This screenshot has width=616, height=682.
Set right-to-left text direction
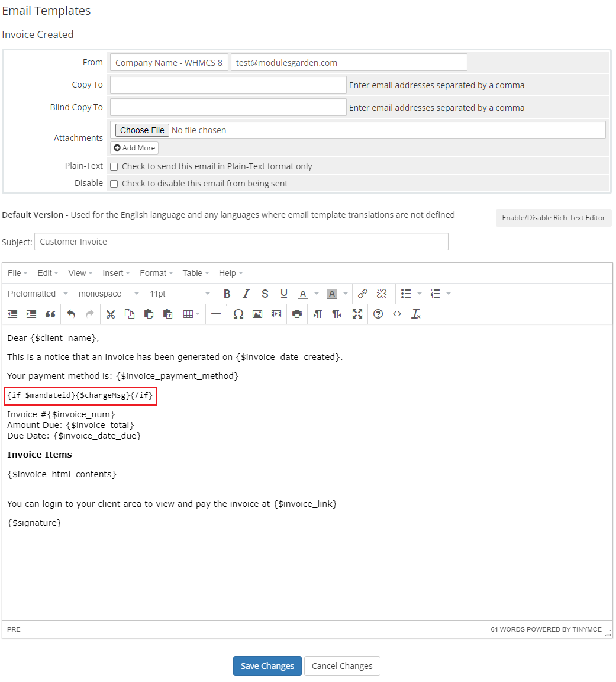pos(337,314)
